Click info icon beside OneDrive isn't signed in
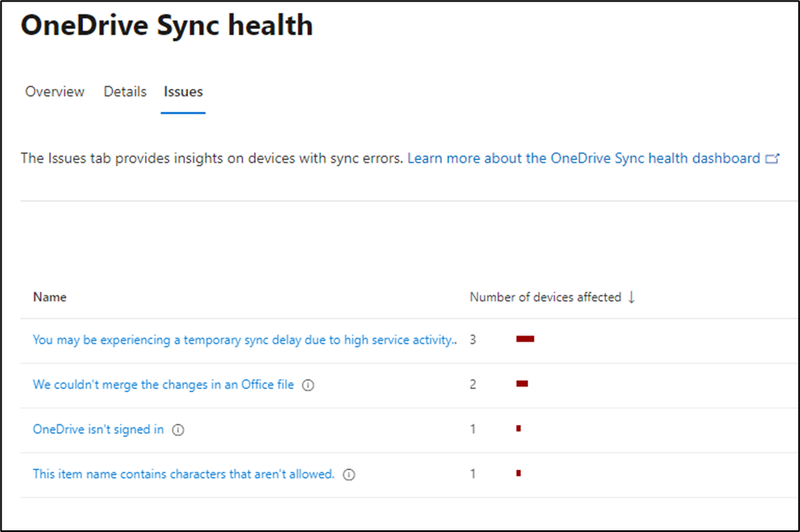This screenshot has height=532, width=800. (178, 430)
